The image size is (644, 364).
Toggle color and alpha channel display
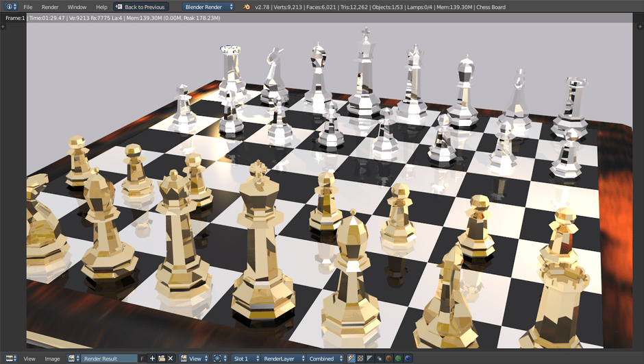(x=351, y=359)
